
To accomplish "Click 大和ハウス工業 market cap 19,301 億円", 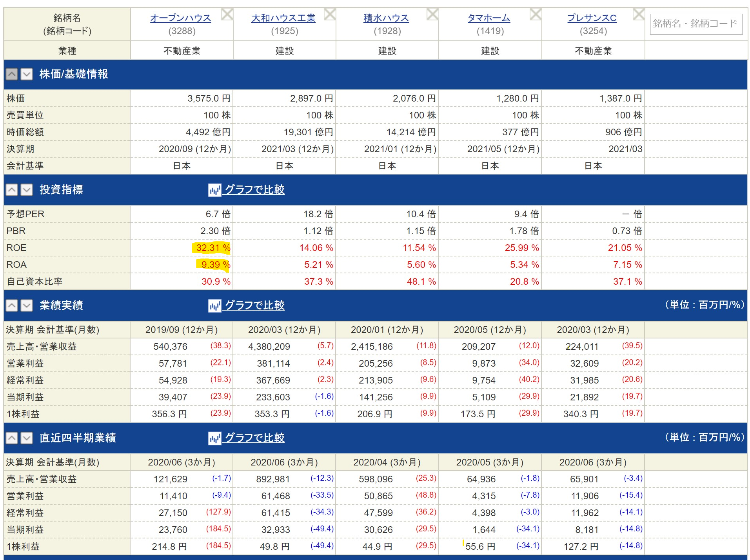I will click(x=309, y=132).
